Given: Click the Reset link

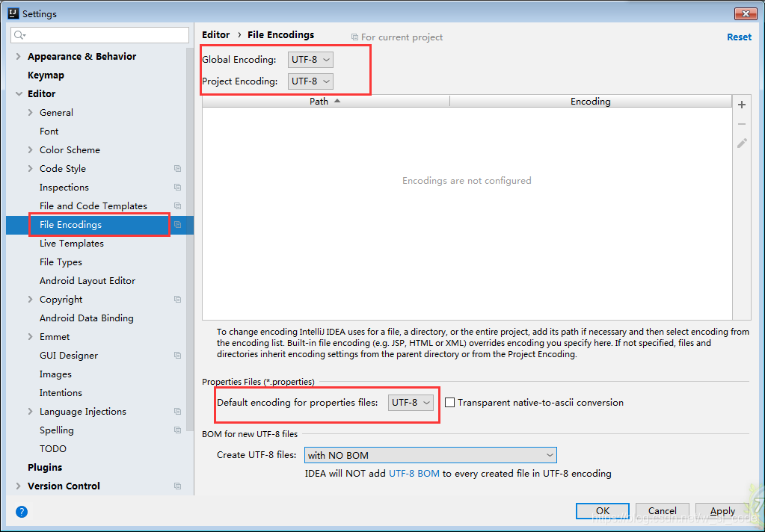Looking at the screenshot, I should coord(739,37).
